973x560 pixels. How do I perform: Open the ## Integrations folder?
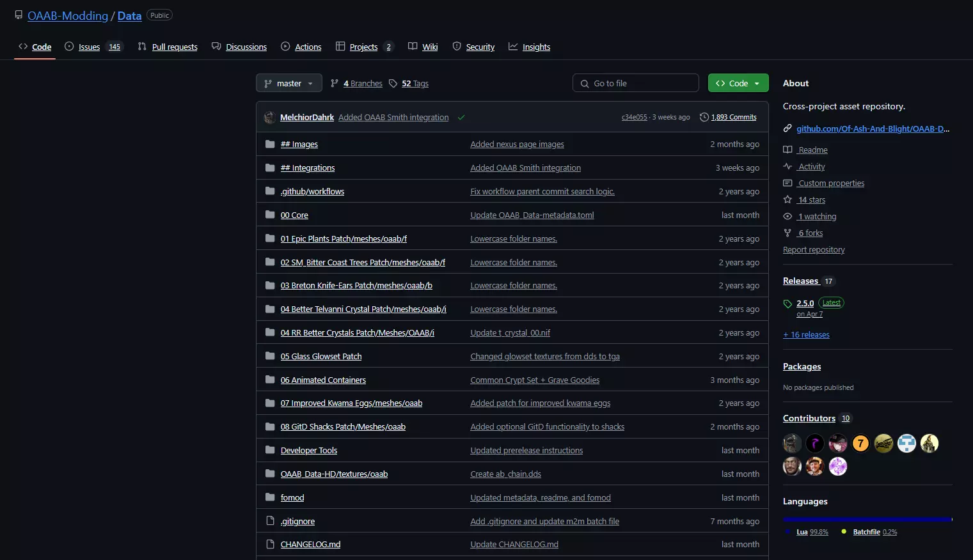tap(307, 168)
